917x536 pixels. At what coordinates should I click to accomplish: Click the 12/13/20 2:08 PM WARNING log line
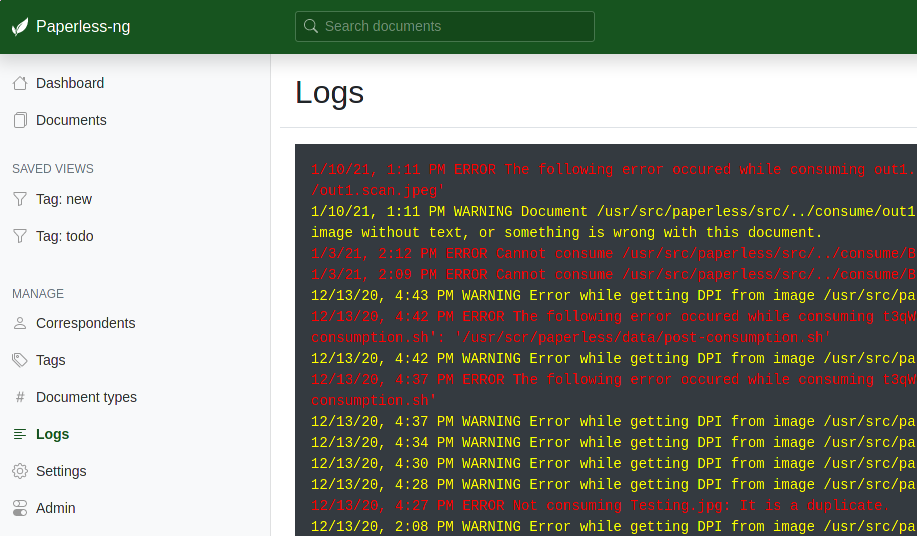613,527
